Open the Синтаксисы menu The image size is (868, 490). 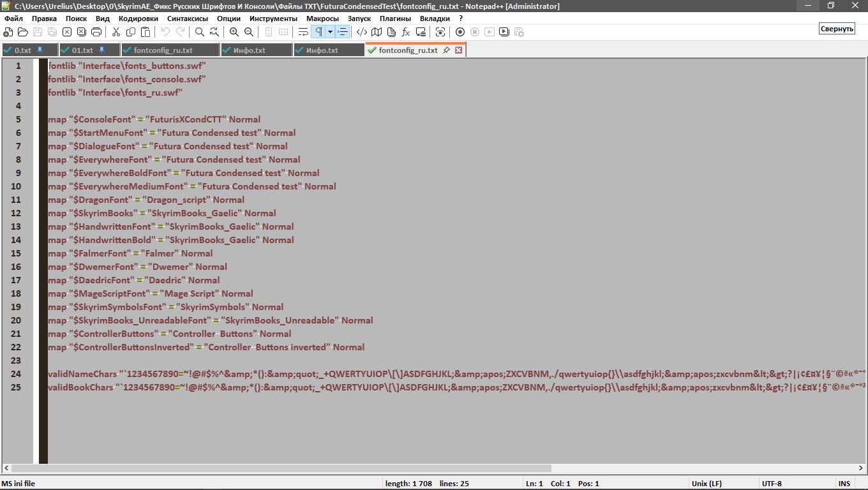[x=187, y=19]
